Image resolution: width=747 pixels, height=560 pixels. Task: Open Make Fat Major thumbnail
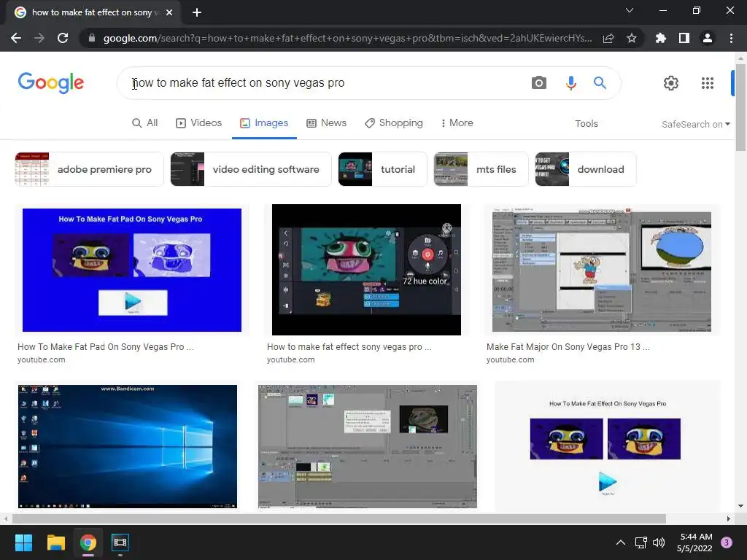pyautogui.click(x=602, y=270)
